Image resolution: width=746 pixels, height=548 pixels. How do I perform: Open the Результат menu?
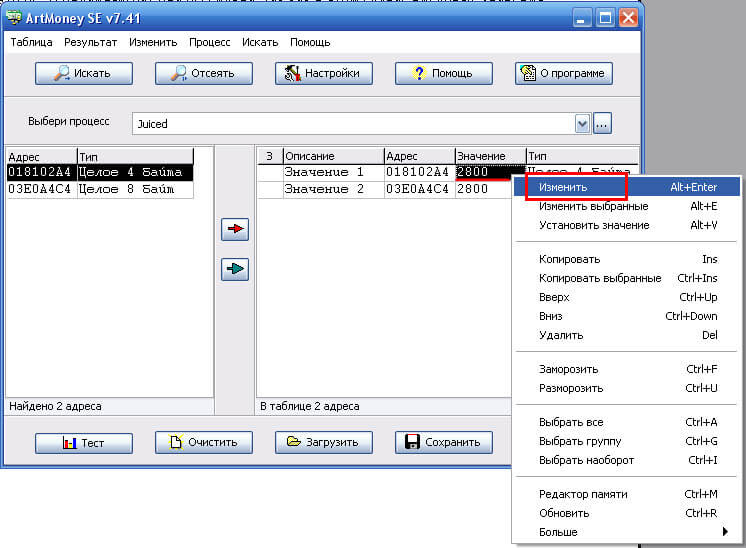click(x=90, y=42)
